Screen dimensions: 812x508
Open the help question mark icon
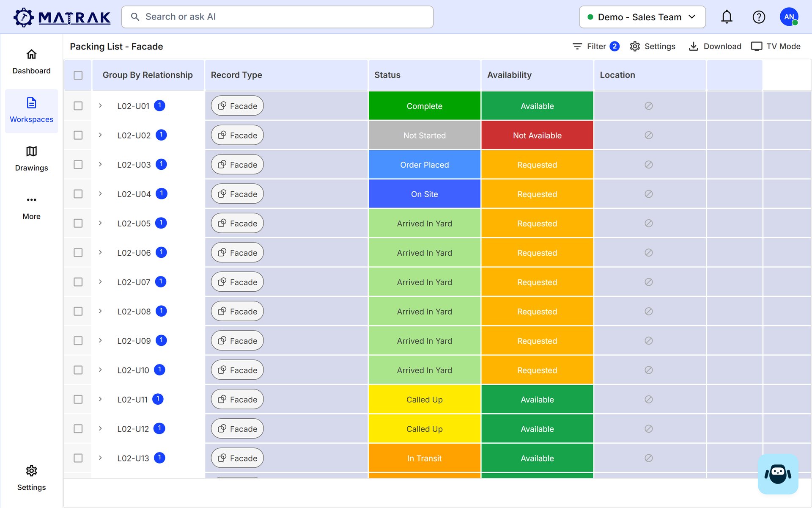[759, 17]
